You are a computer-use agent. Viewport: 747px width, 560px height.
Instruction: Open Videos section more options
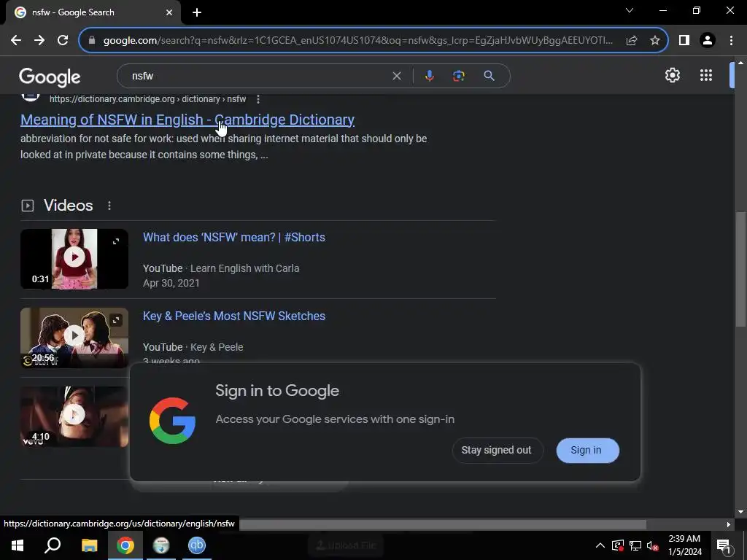[109, 206]
